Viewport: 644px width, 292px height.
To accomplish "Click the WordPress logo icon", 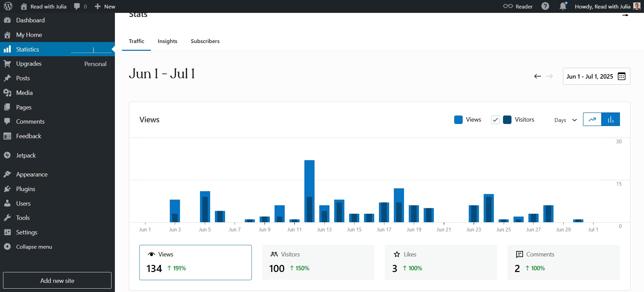I will pos(8,6).
